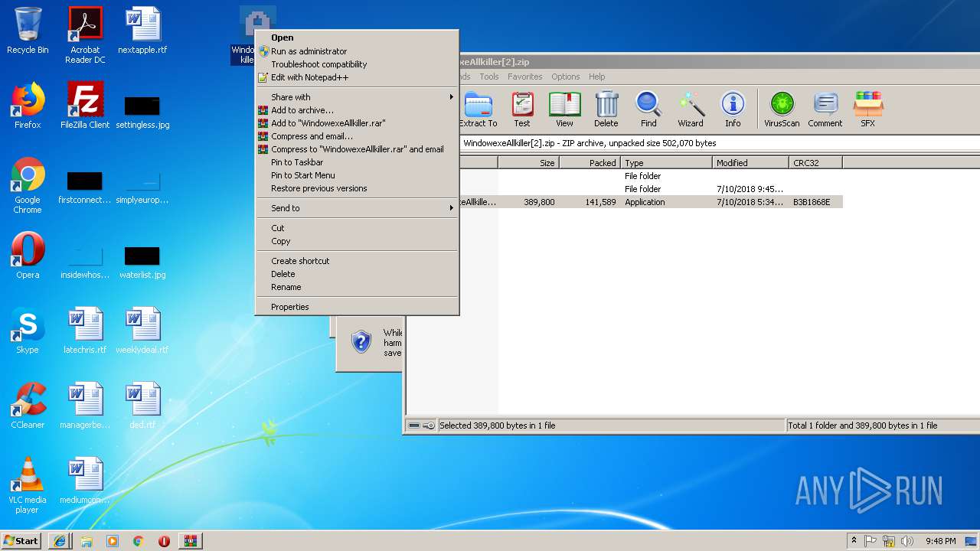The image size is (980, 551).
Task: Choose Rename from the context menu
Action: pos(357,287)
